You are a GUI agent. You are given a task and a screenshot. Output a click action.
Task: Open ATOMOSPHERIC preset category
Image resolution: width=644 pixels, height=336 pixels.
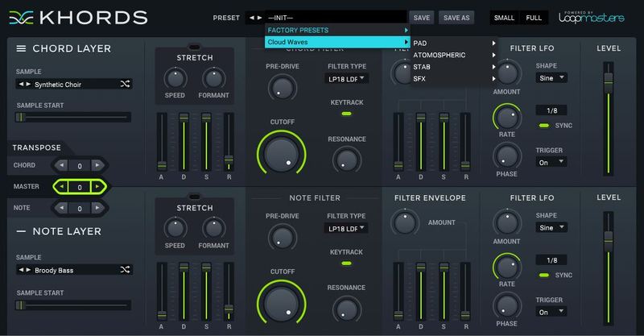point(454,55)
